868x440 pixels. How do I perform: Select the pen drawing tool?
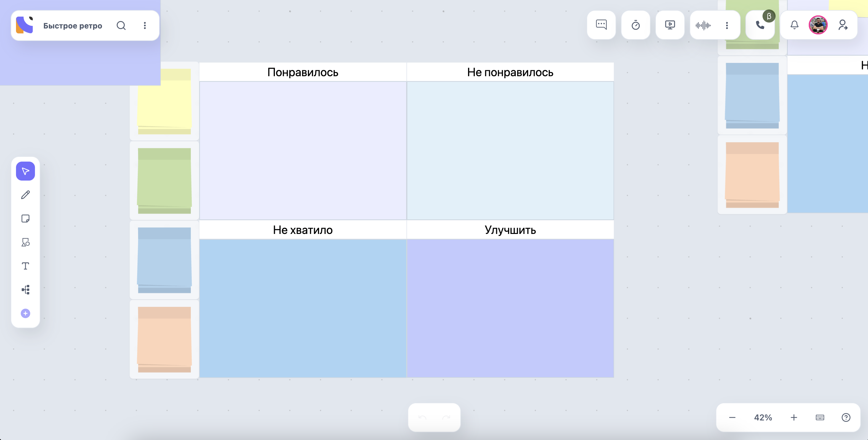click(x=25, y=195)
